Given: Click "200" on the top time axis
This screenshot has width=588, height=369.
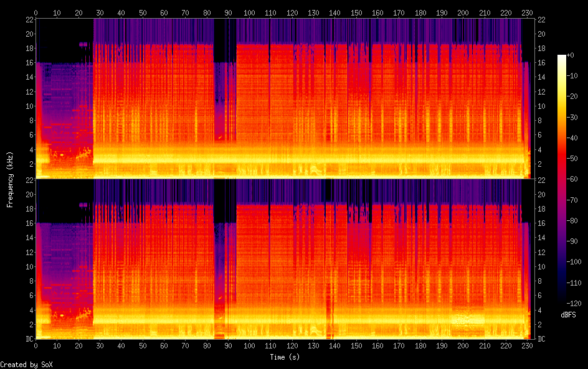Looking at the screenshot, I should point(463,12).
